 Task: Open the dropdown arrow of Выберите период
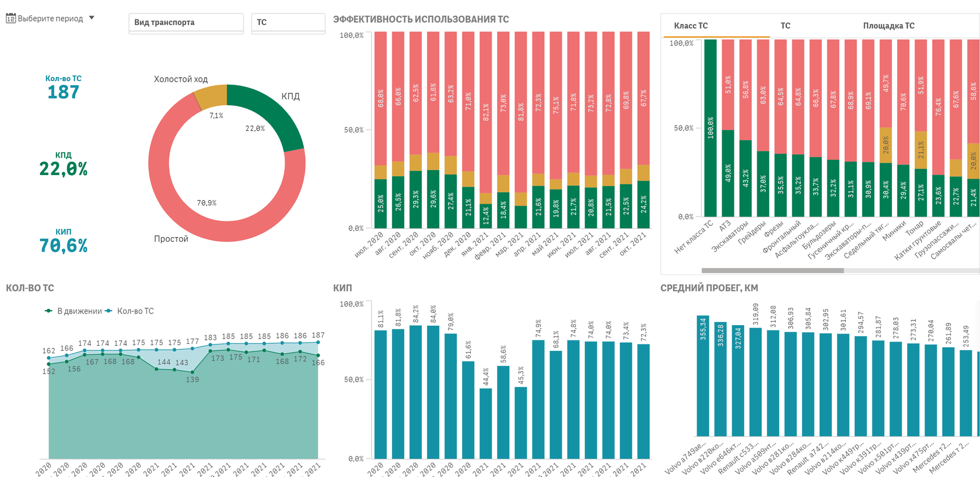[x=92, y=18]
